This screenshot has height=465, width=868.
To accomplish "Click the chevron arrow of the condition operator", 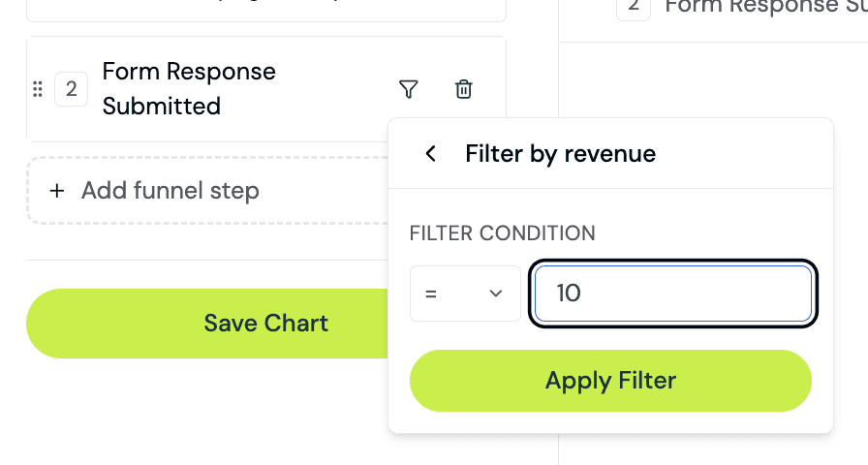I will tap(496, 294).
